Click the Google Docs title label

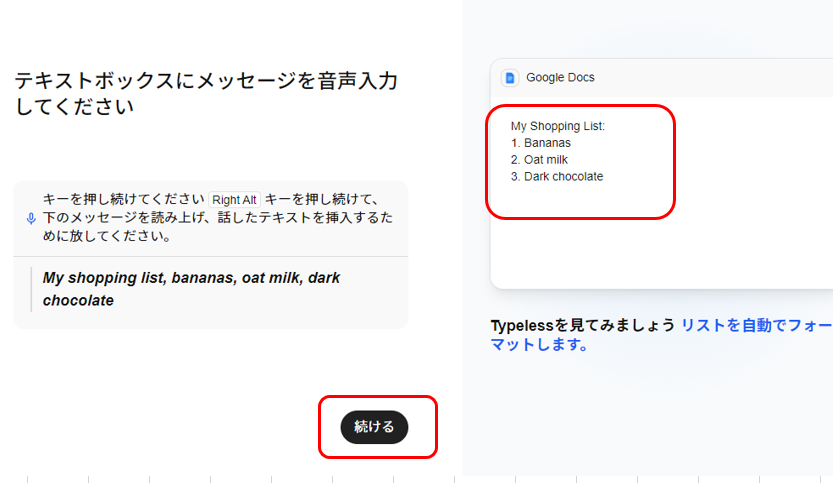pyautogui.click(x=560, y=77)
